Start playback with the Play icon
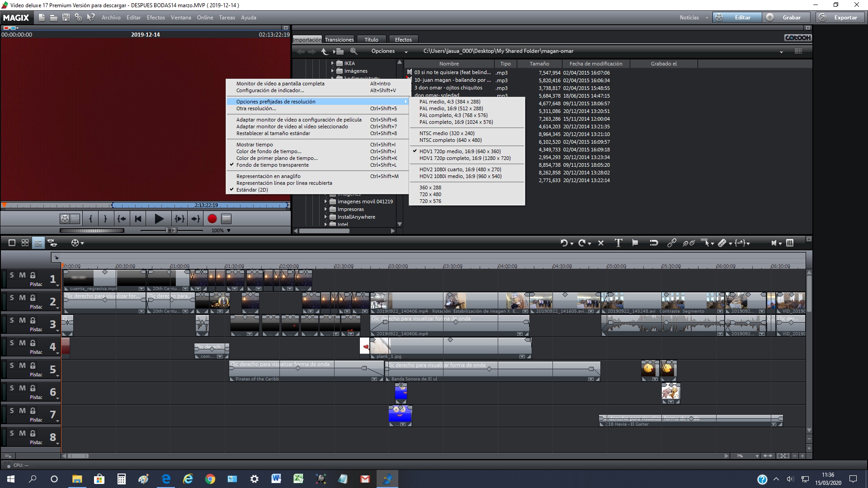Screen dimensions: 868x488 pos(159,219)
